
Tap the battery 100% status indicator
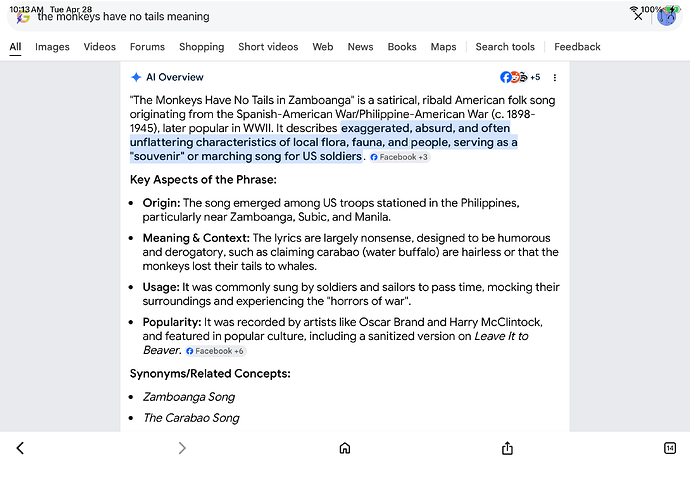point(659,9)
